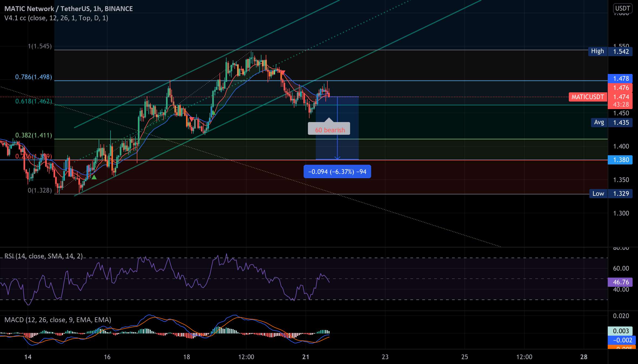Image resolution: width=638 pixels, height=364 pixels.
Task: Click the price axis value 1.450
Action: pos(621,113)
